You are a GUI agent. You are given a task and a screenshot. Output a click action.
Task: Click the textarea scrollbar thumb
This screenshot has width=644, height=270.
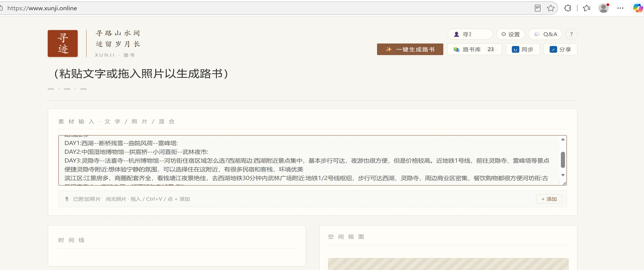(x=563, y=160)
